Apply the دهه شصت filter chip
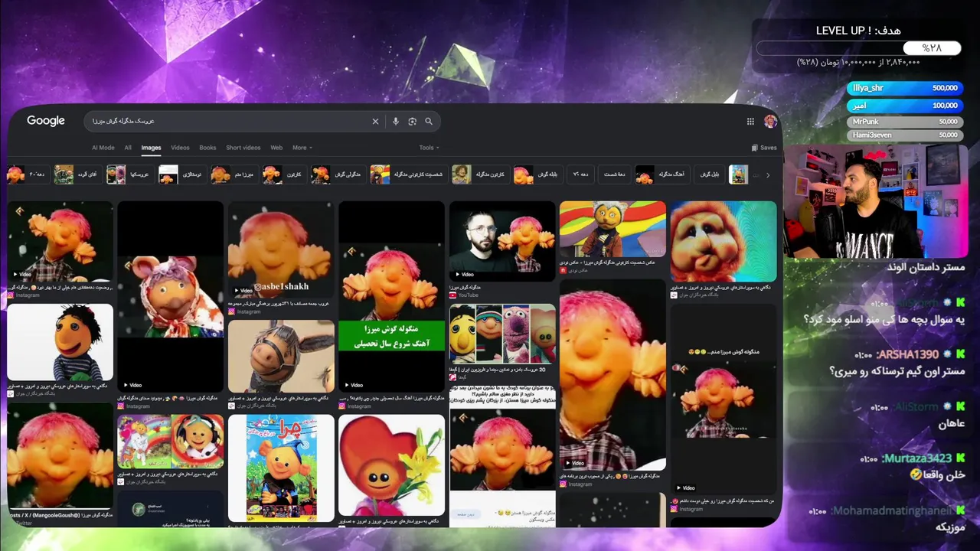980x551 pixels. click(x=614, y=174)
